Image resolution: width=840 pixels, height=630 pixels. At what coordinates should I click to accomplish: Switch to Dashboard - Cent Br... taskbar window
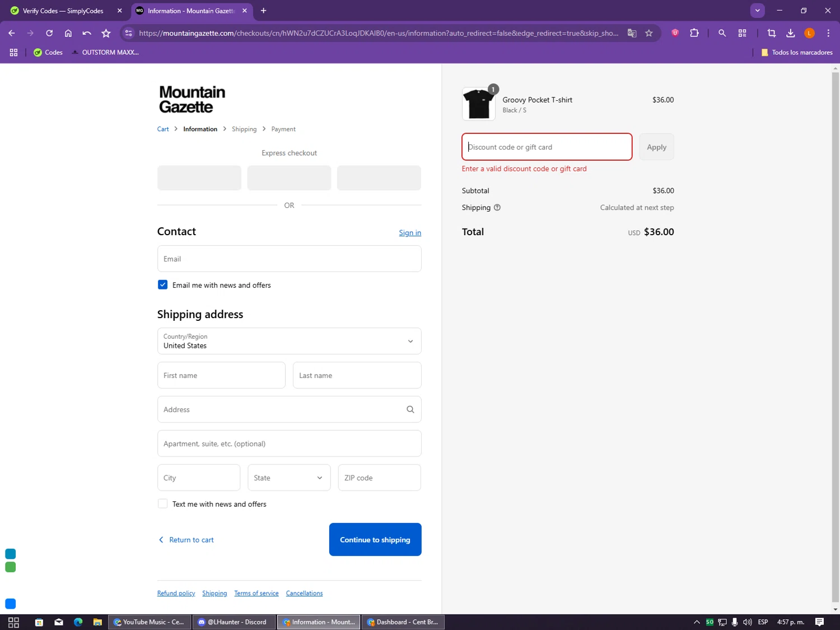click(403, 622)
